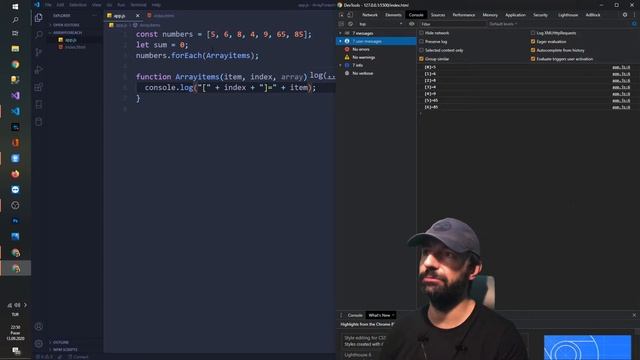Image resolution: width=640 pixels, height=360 pixels.
Task: Select the No errors filter row
Action: point(376,49)
